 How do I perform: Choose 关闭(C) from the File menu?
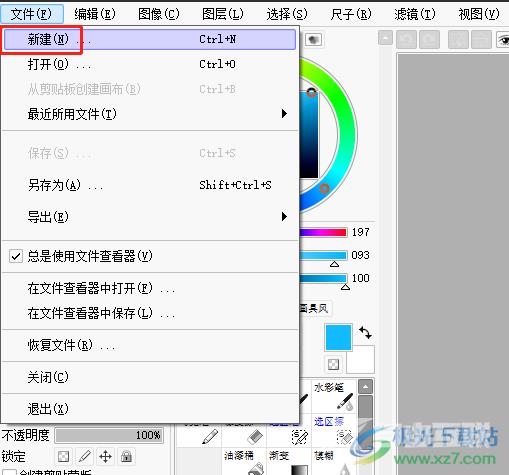click(150, 377)
